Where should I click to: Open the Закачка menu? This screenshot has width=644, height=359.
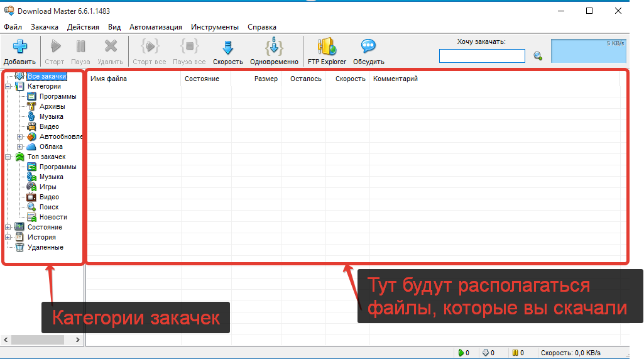tap(45, 27)
